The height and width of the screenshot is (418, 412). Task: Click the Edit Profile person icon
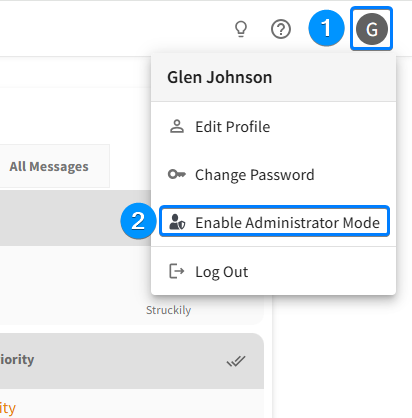point(177,127)
